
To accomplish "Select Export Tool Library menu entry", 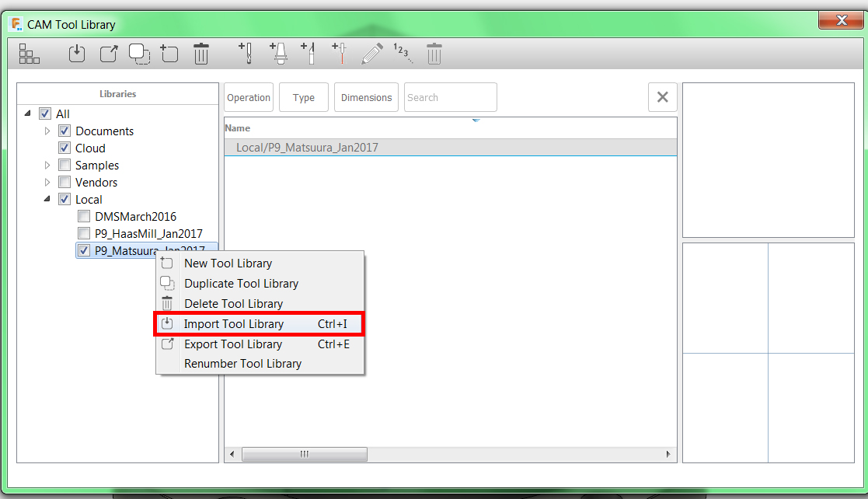I will tap(260, 344).
